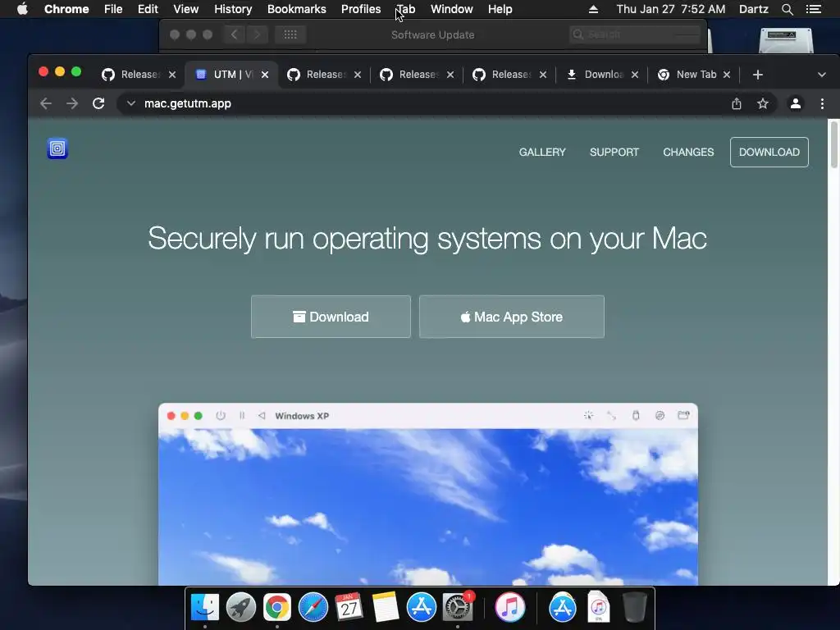This screenshot has width=840, height=630.
Task: Open Safari from the Dock
Action: (x=313, y=607)
